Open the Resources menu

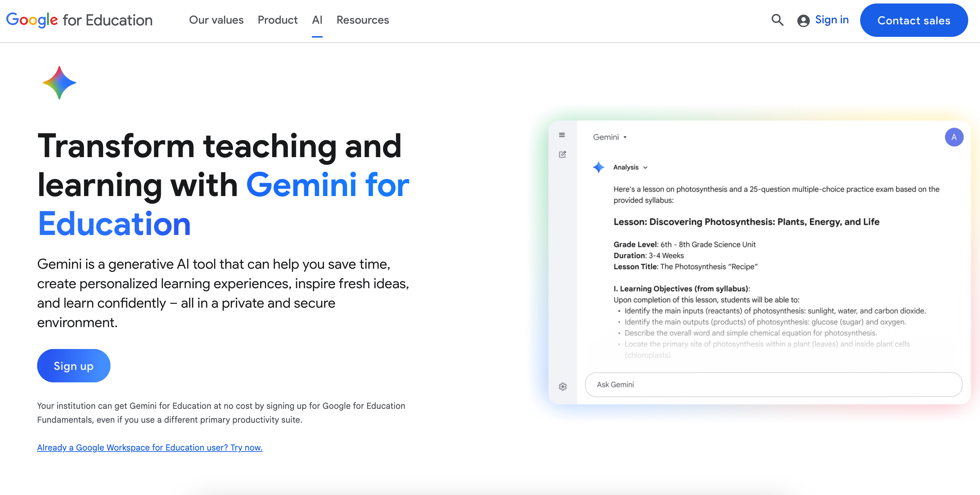pyautogui.click(x=362, y=20)
